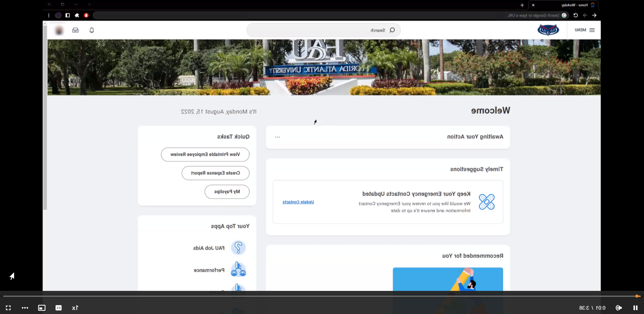Open the Workday inbox tray icon
The height and width of the screenshot is (314, 644).
tap(75, 30)
